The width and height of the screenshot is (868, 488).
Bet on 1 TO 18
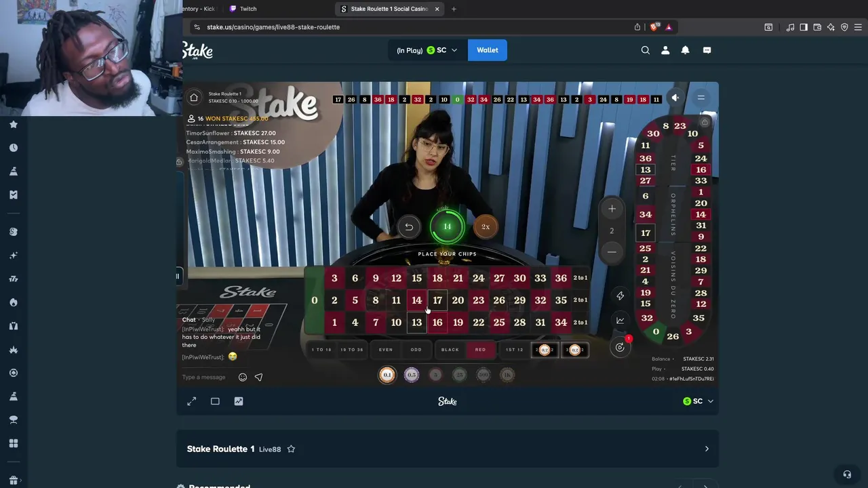321,350
